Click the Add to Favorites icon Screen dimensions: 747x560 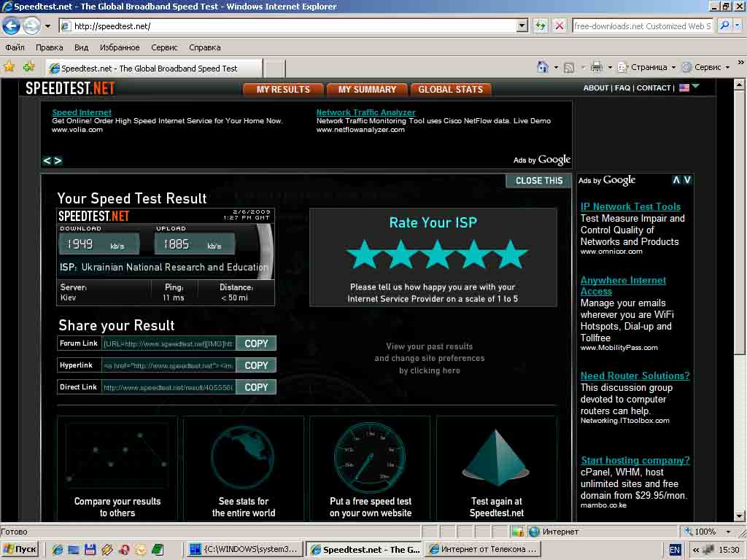(29, 67)
